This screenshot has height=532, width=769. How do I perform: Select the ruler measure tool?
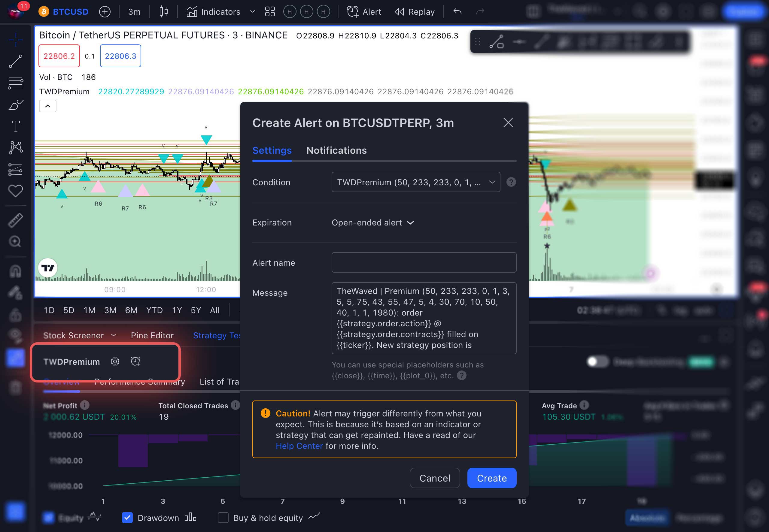pyautogui.click(x=16, y=220)
